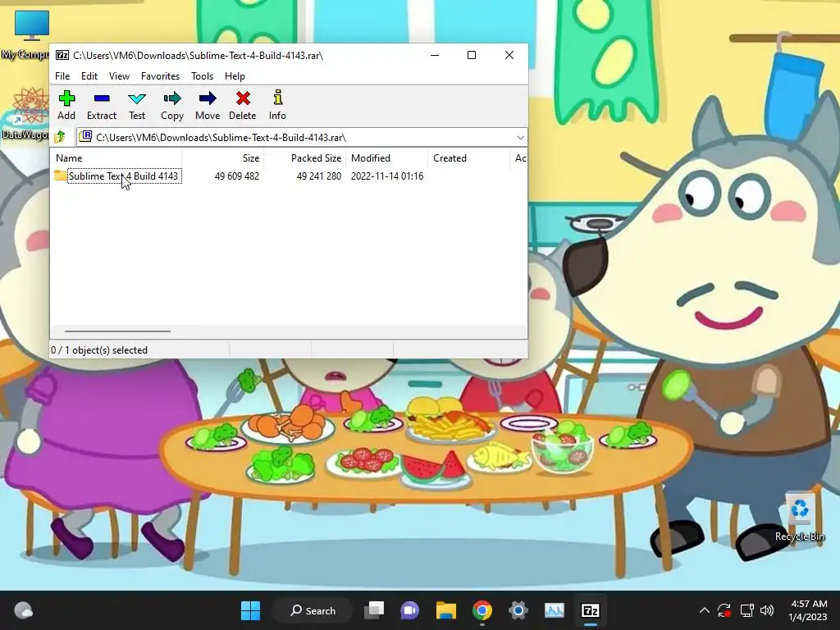Screen dimensions: 840x630
Task: Open the Edit menu
Action: [89, 76]
